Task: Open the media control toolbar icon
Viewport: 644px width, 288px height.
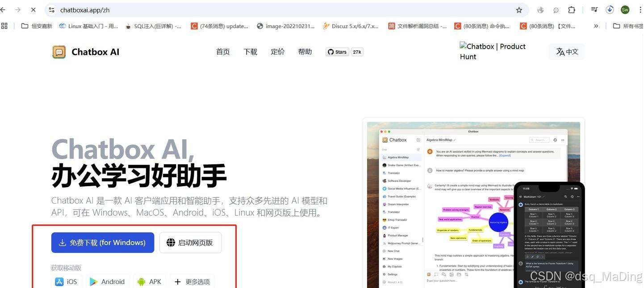Action: [594, 9]
